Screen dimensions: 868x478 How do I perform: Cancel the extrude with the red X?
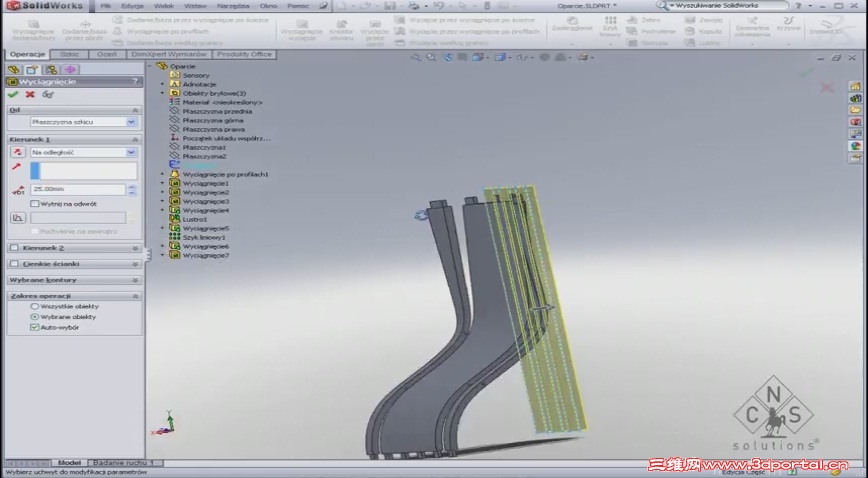coord(30,94)
